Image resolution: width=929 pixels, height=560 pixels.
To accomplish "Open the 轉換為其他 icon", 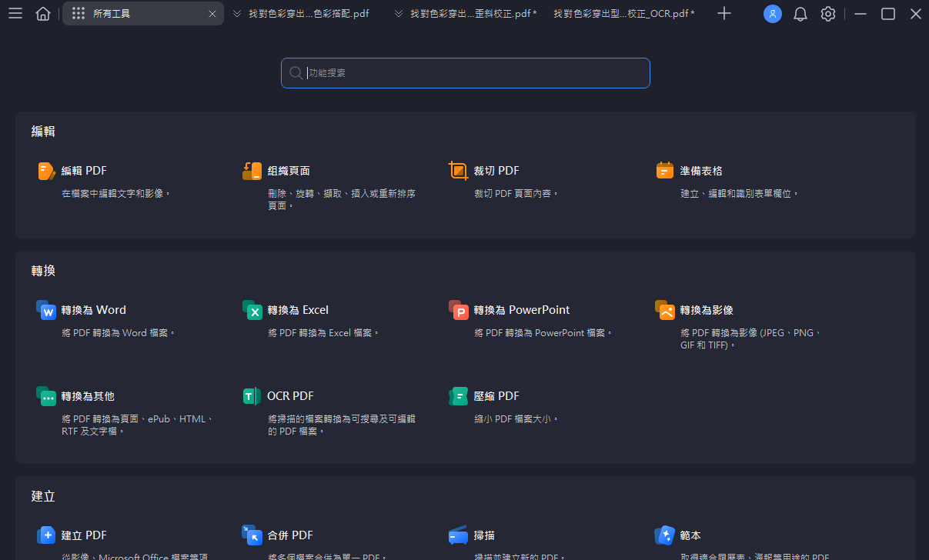I will click(46, 396).
